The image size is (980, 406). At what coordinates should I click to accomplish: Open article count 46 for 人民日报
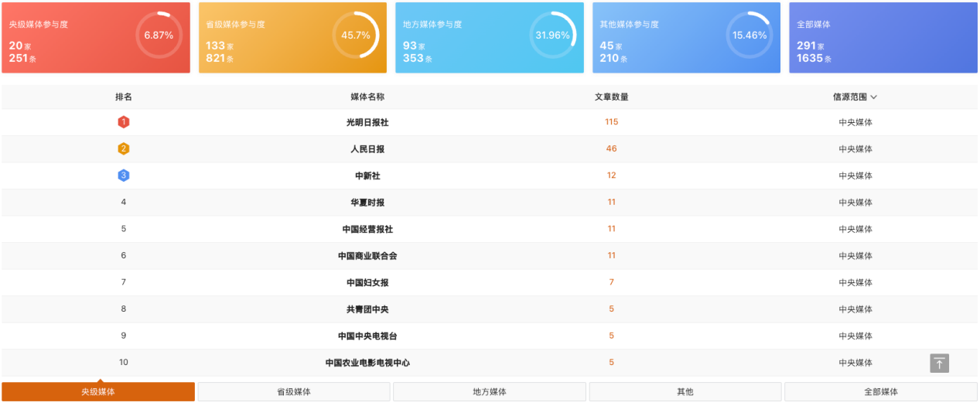pyautogui.click(x=612, y=148)
